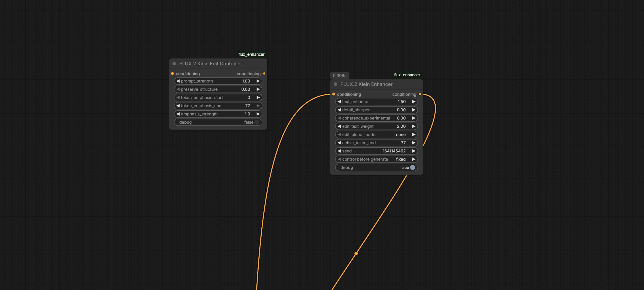Decrease edit_text_weight with left arrow
This screenshot has width=644, height=290.
tap(339, 126)
